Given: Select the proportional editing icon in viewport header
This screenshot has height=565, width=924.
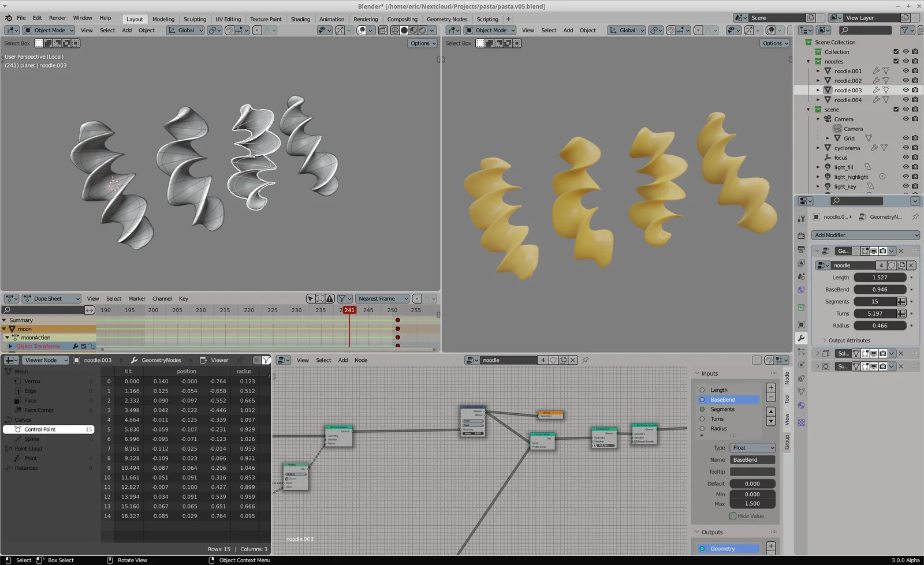Looking at the screenshot, I should (x=257, y=30).
